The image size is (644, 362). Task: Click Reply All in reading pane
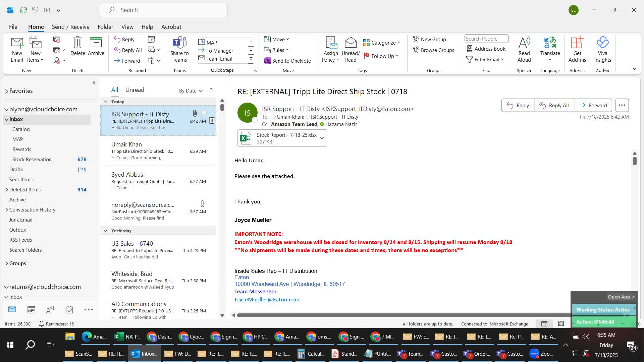(554, 105)
